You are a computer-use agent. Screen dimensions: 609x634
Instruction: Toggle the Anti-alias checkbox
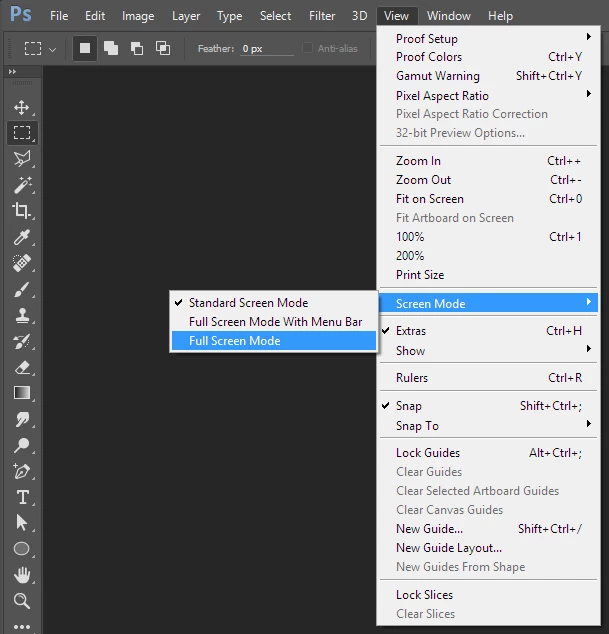point(307,48)
